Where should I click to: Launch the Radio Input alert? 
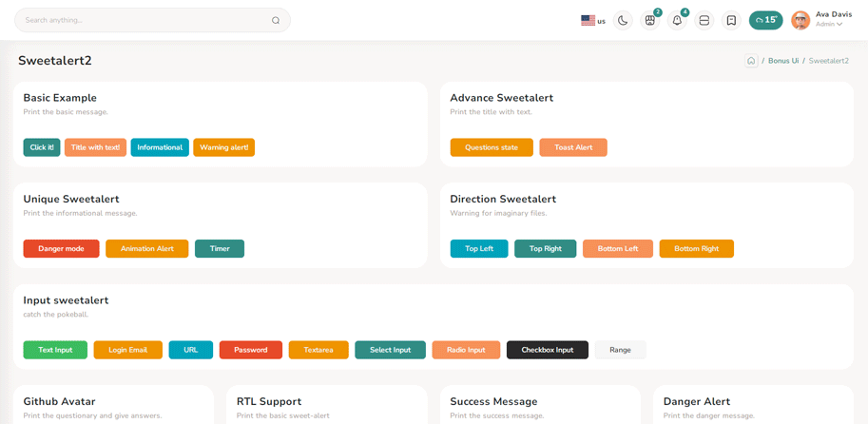click(466, 350)
